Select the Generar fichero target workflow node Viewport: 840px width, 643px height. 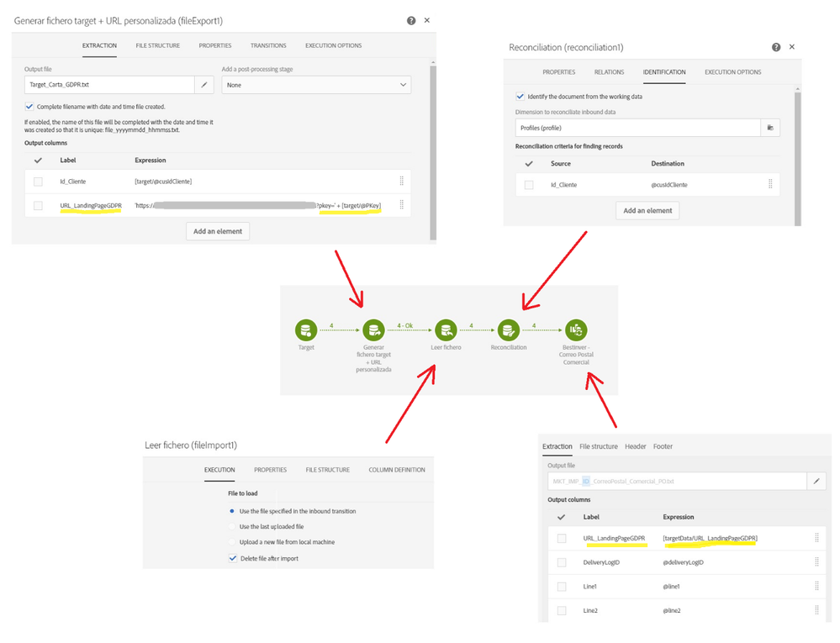coord(373,329)
